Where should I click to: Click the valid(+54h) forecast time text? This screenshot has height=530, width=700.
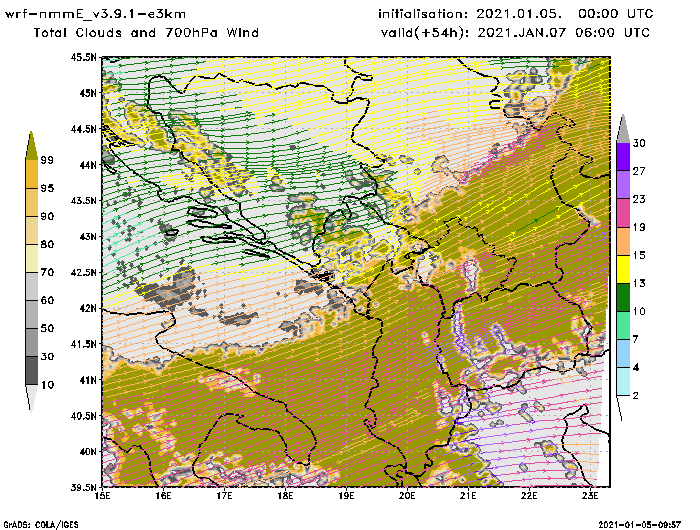tap(515, 33)
